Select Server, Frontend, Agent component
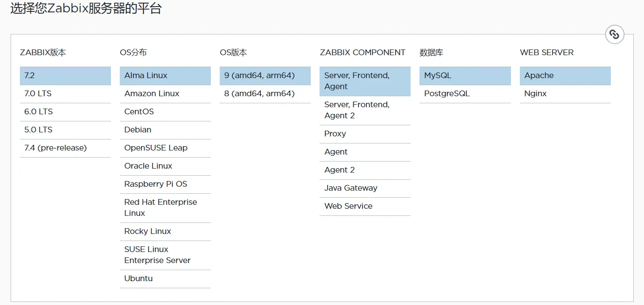644x305 pixels. [365, 81]
